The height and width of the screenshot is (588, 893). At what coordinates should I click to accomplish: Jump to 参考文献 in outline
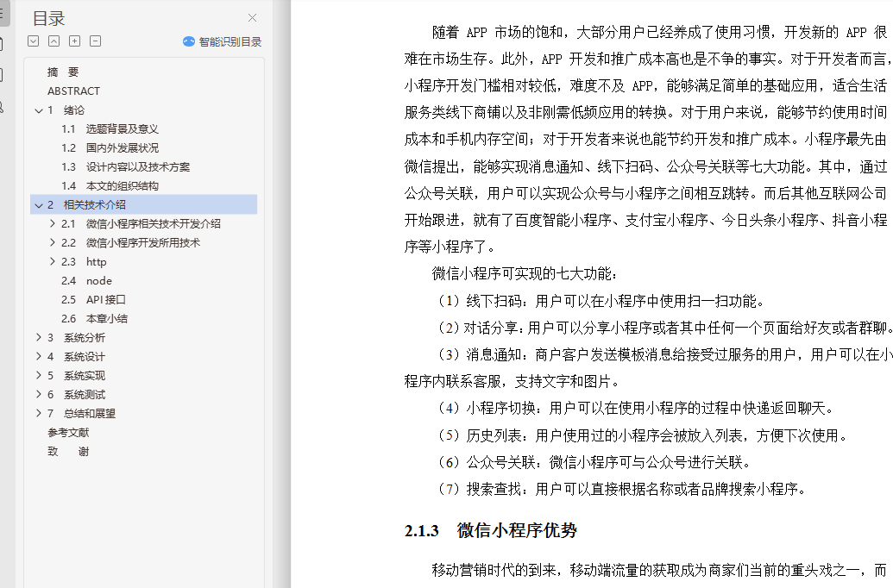pyautogui.click(x=68, y=433)
